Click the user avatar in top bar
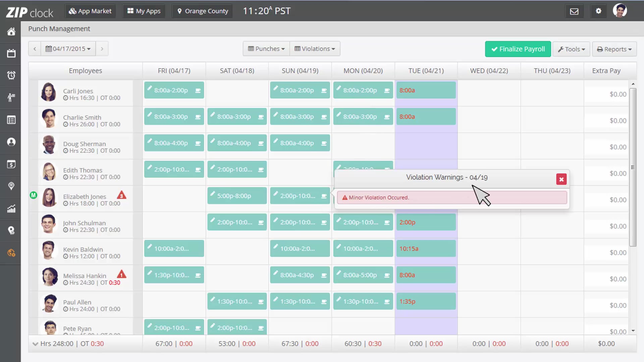The width and height of the screenshot is (644, 362). coord(620,10)
